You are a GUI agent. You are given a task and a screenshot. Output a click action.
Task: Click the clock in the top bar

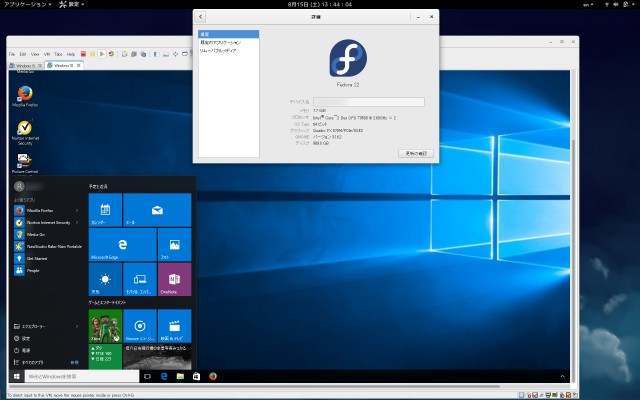320,4
